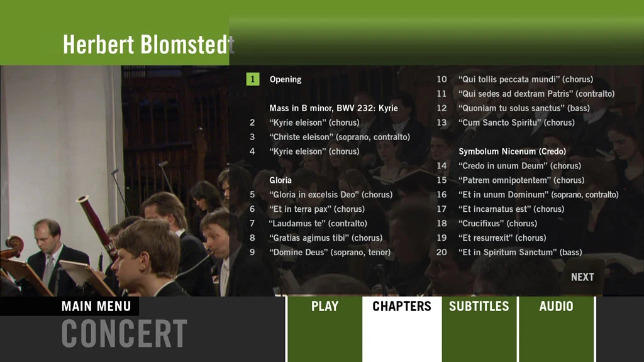Play chapter 8 "Gratias agimus tibi"

(326, 238)
